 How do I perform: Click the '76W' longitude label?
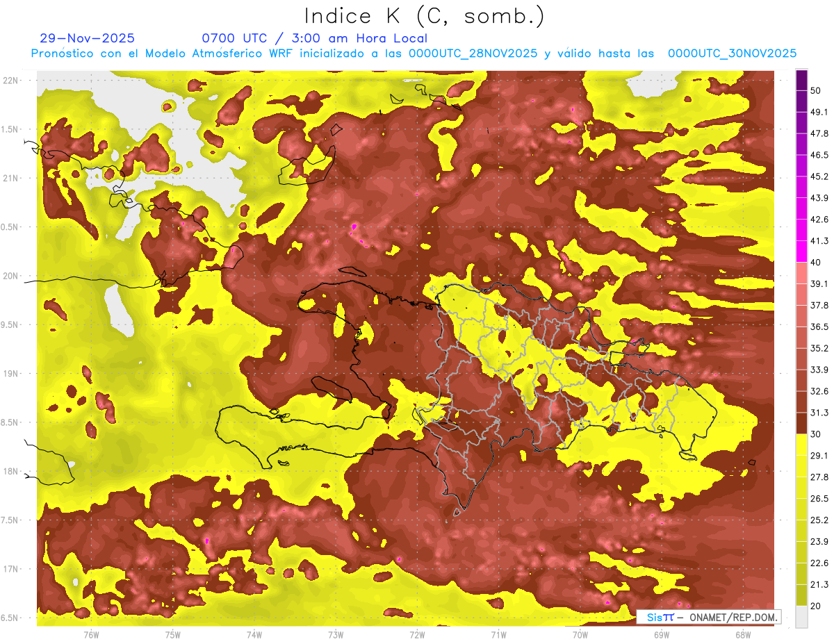pos(91,635)
